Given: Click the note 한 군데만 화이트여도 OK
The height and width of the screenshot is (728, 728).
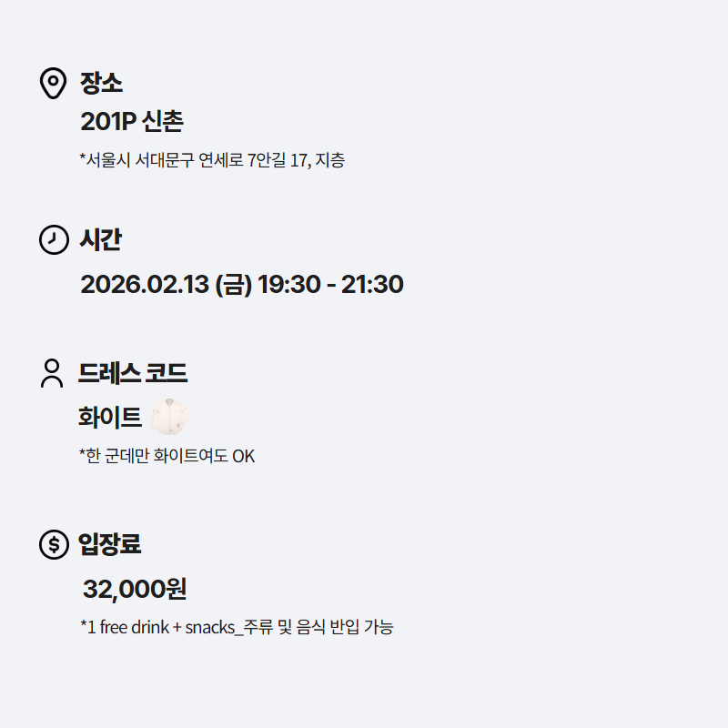Looking at the screenshot, I should pyautogui.click(x=170, y=456).
